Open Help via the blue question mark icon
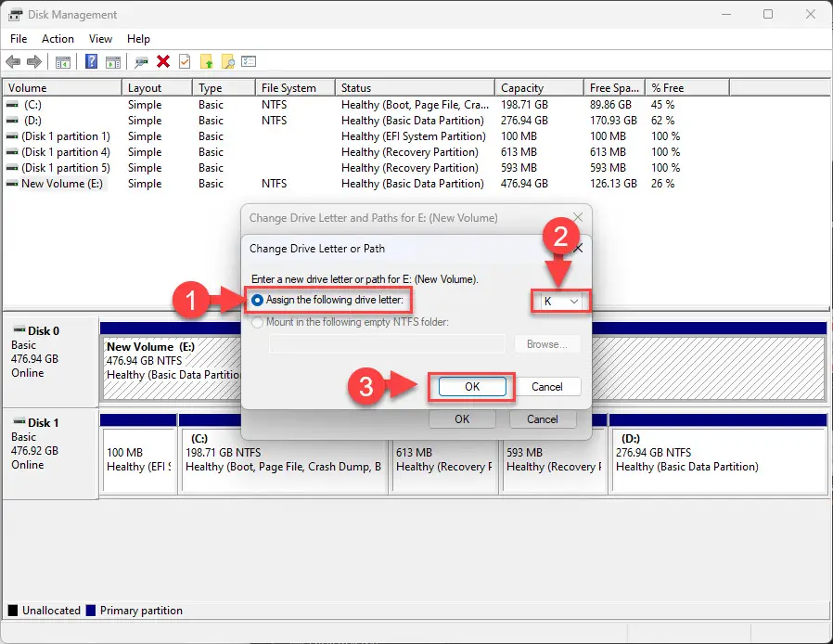 [x=90, y=61]
